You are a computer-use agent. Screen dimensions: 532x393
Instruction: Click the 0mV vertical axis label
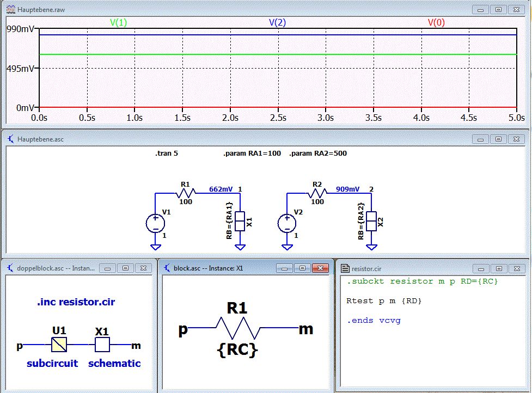[25, 108]
